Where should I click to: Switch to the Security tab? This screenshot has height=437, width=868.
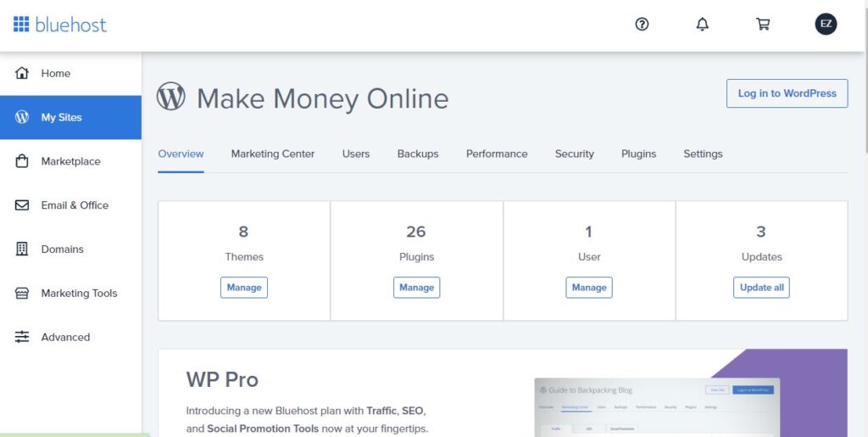574,154
